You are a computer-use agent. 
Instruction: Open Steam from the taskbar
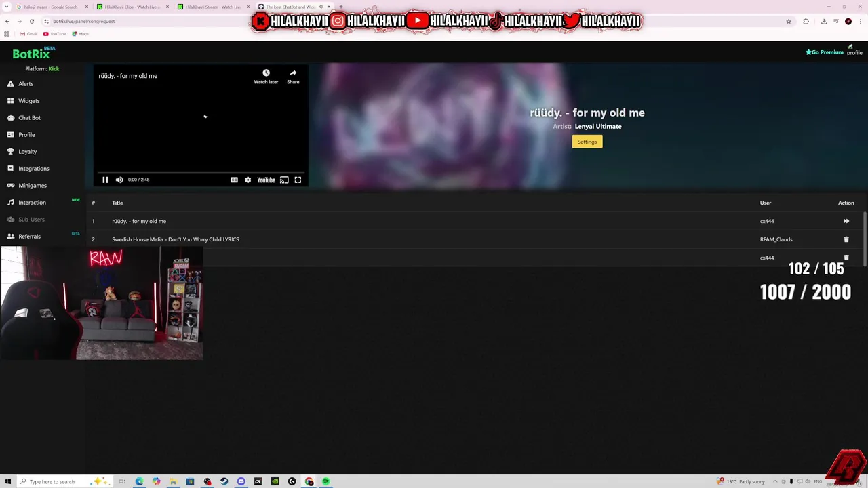224,481
